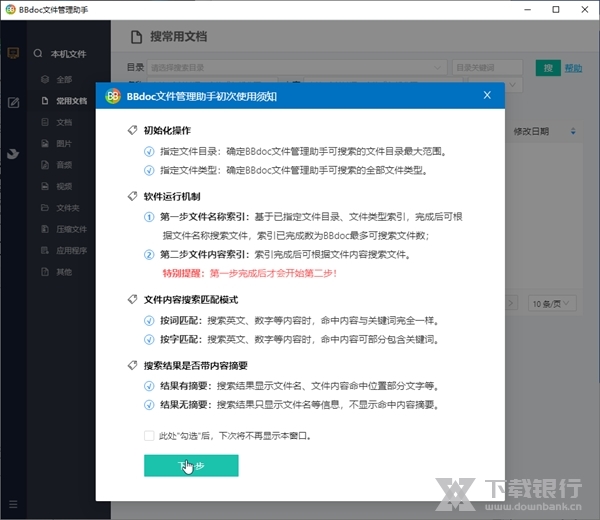
Task: Click the 视频 icon in the sidebar
Action: (x=45, y=186)
